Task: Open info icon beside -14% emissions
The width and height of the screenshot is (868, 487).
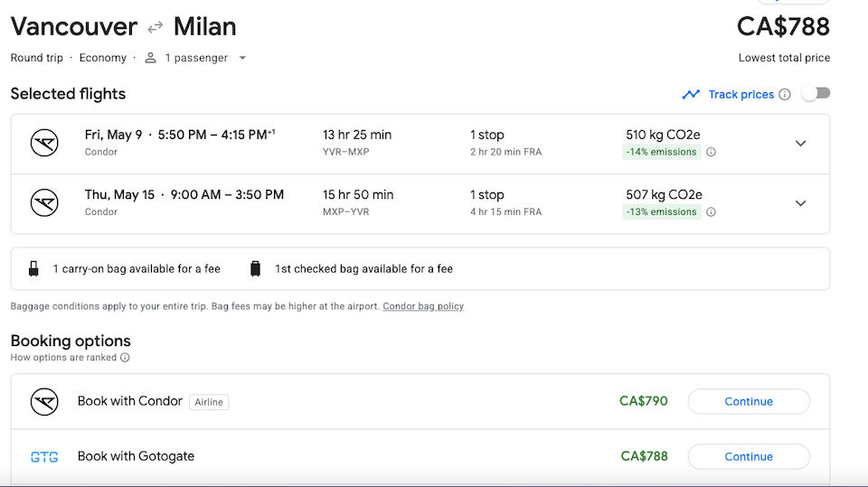Action: (x=712, y=152)
